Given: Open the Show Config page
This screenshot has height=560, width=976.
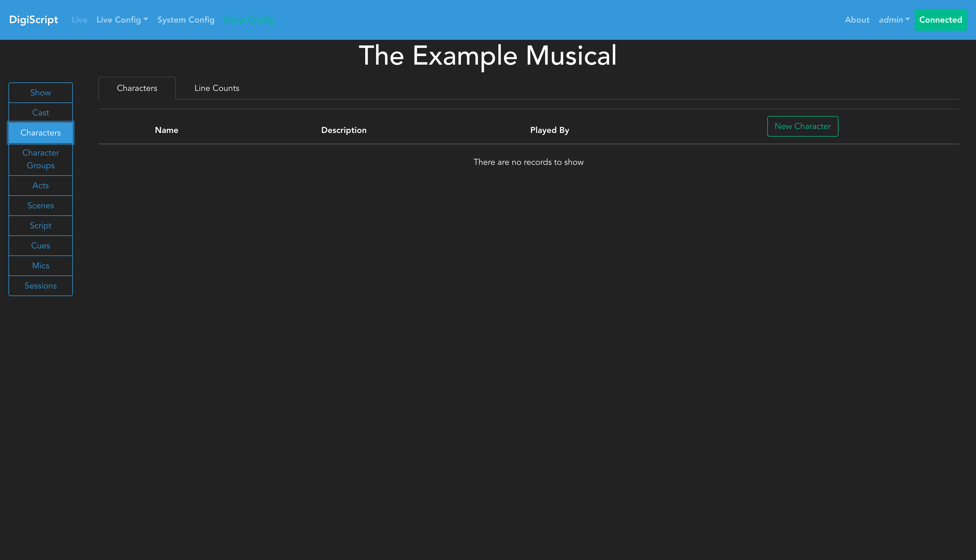Looking at the screenshot, I should pyautogui.click(x=249, y=19).
